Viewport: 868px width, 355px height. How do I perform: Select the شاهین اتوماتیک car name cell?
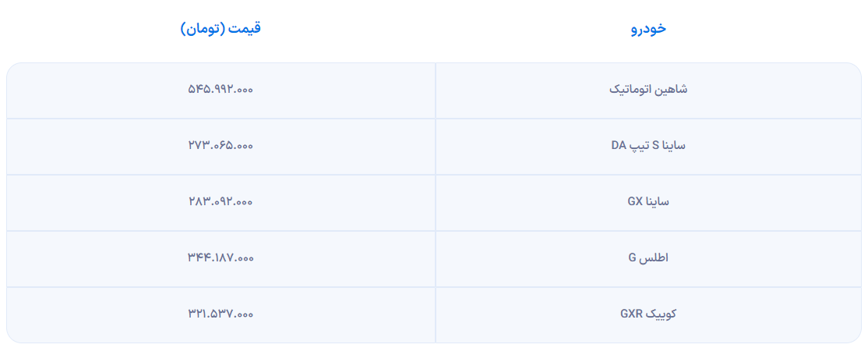pyautogui.click(x=648, y=90)
